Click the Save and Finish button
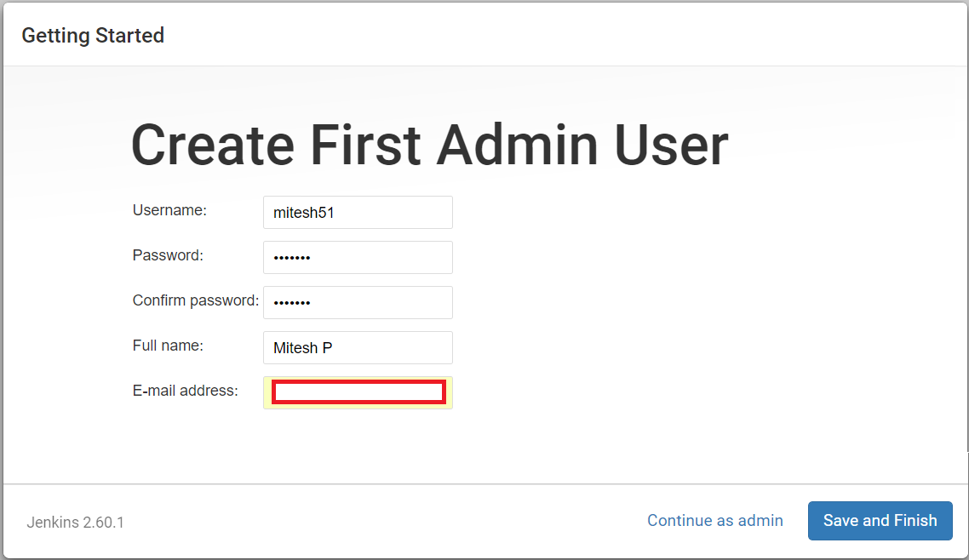This screenshot has height=560, width=969. (x=880, y=521)
